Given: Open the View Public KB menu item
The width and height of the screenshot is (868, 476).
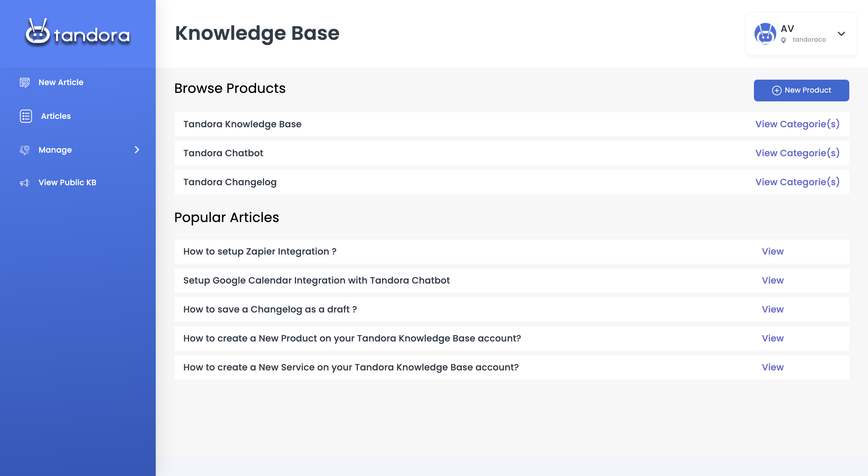Looking at the screenshot, I should click(67, 182).
